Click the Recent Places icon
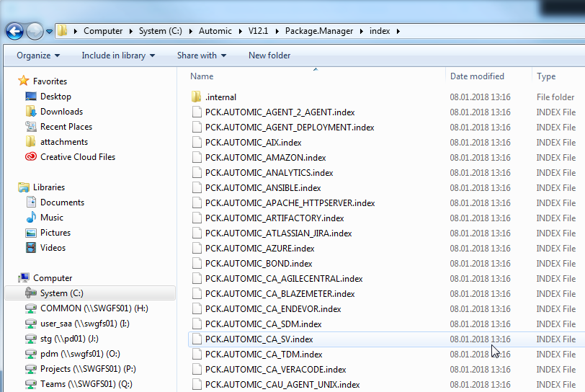Screen dimensions: 585x392 click(x=30, y=127)
